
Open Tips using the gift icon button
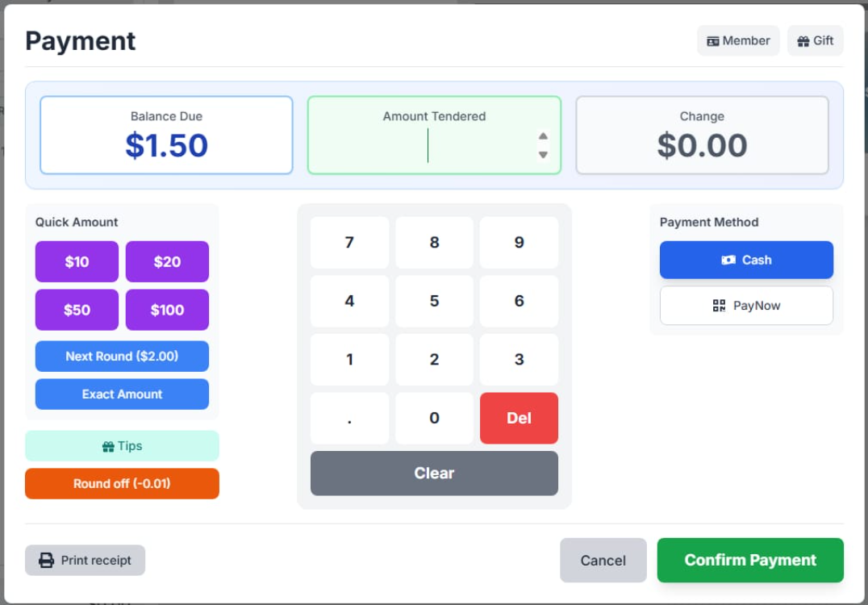tap(107, 445)
